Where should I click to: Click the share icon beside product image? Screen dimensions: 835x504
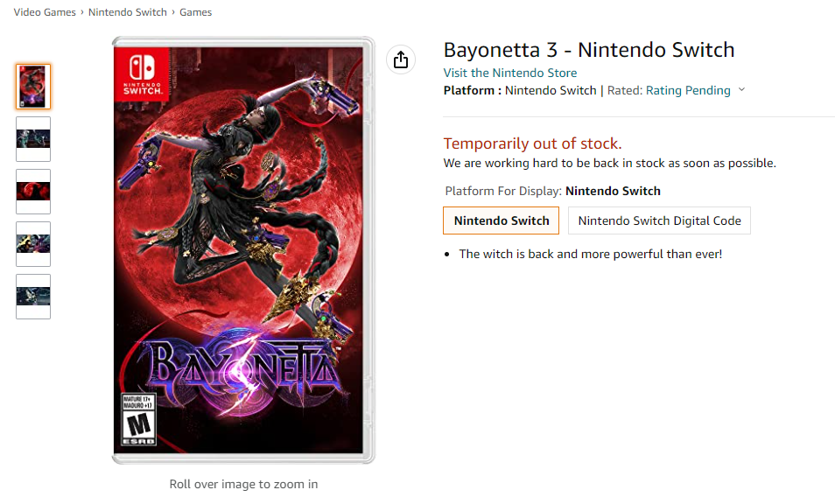tap(401, 59)
